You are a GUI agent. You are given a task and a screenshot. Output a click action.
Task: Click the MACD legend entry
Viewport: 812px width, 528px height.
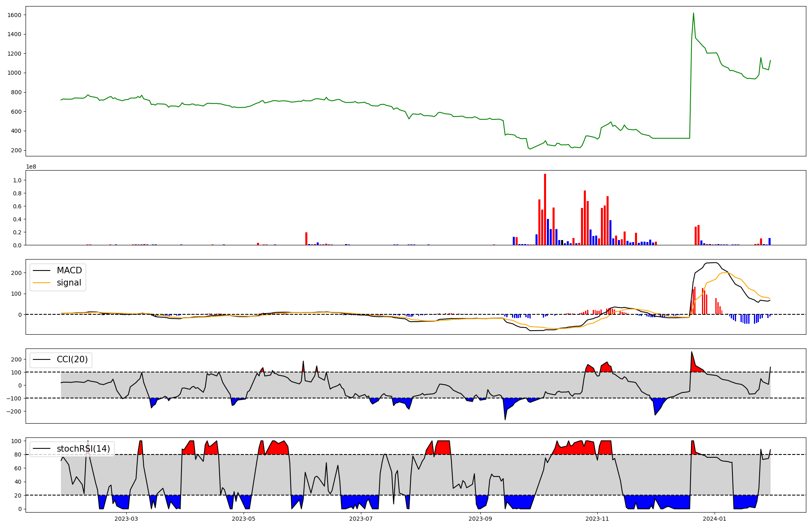[x=57, y=270]
